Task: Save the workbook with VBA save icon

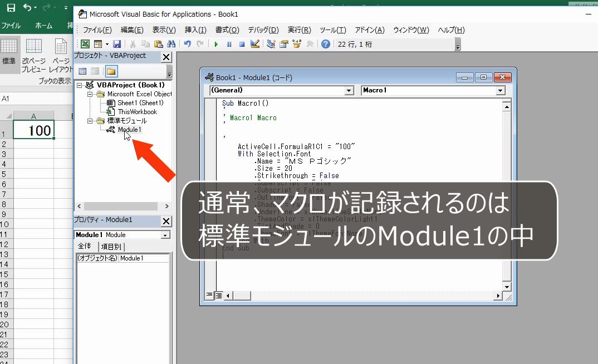Action: pyautogui.click(x=117, y=44)
